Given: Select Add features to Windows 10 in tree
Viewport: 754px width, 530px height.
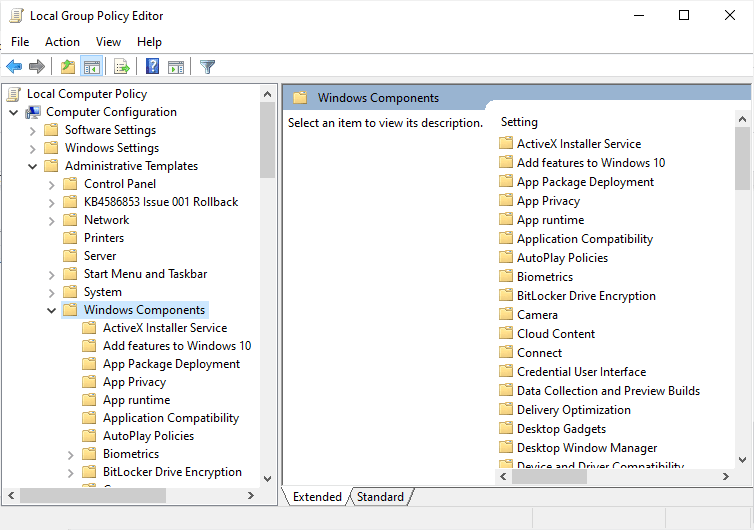Looking at the screenshot, I should 177,346.
